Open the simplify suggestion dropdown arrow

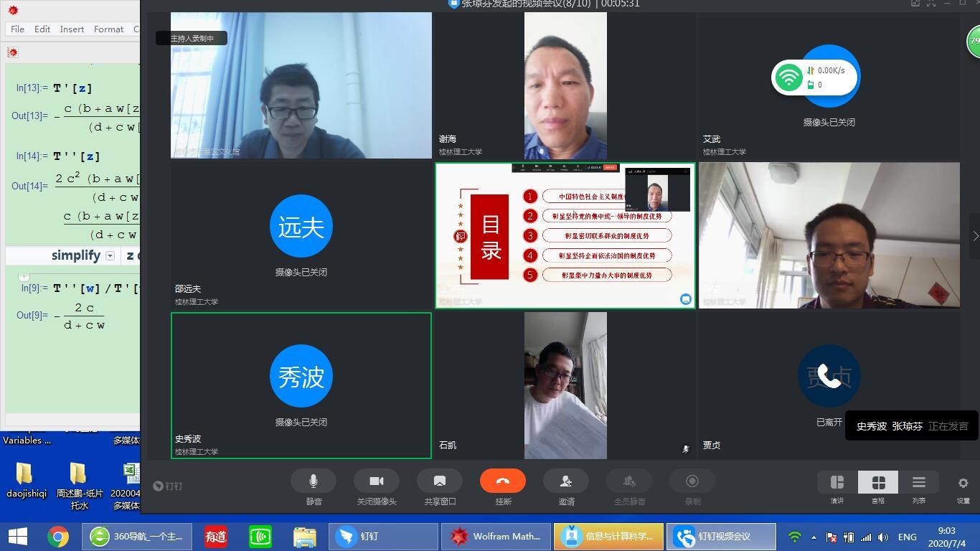110,256
